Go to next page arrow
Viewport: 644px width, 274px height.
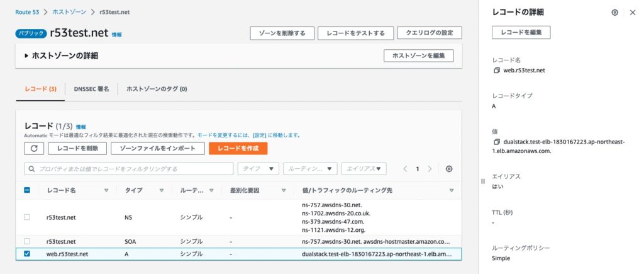430,169
